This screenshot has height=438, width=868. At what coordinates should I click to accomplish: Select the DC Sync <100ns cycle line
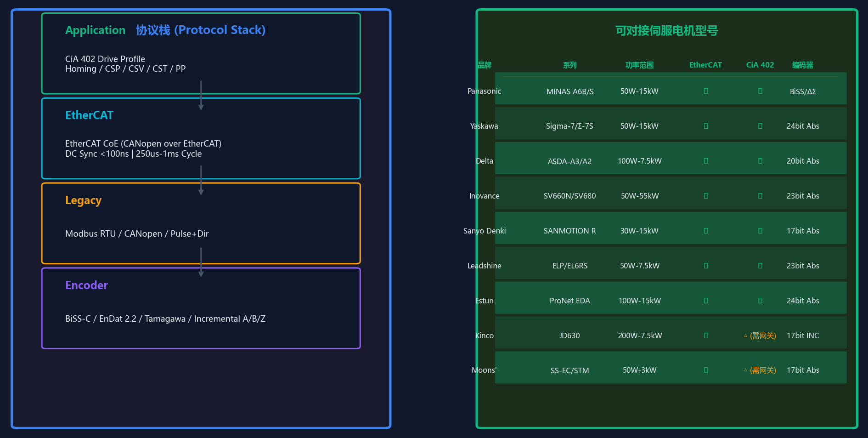tap(134, 154)
